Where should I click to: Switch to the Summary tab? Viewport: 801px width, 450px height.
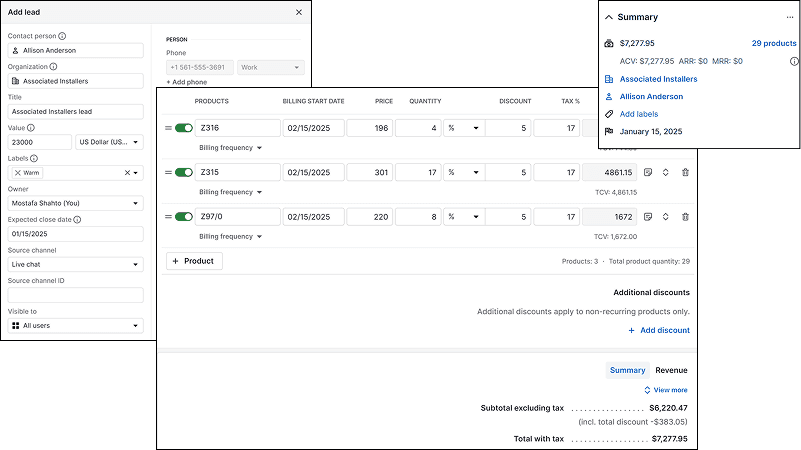click(627, 370)
